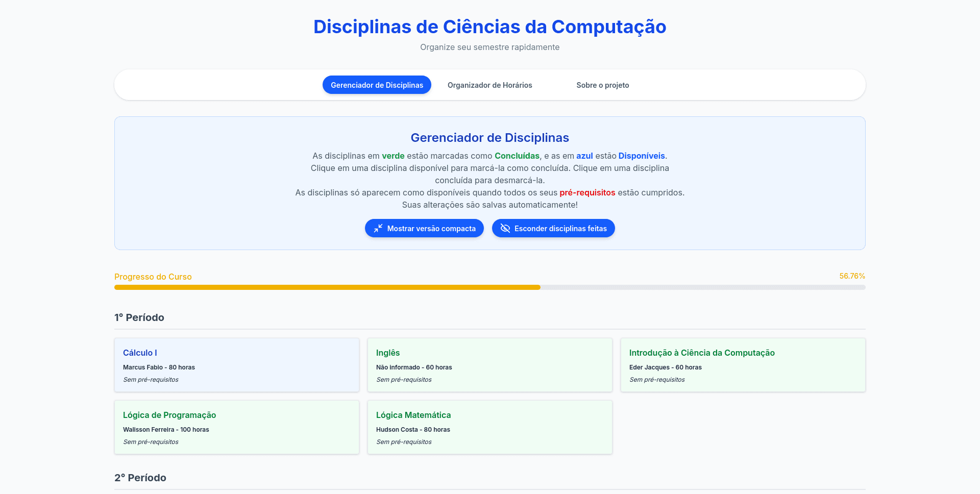Open the Sobre o projeto tab
Viewport: 980px width, 494px height.
tap(603, 85)
